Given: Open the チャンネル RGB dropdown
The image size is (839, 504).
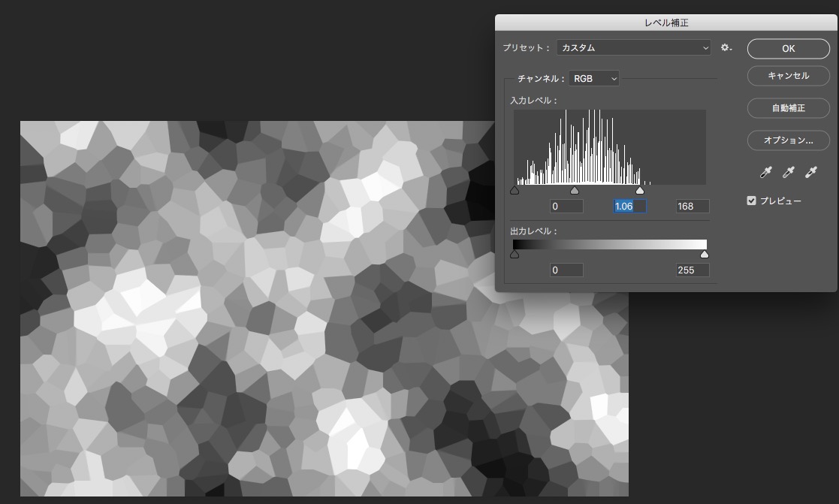Looking at the screenshot, I should pos(594,79).
